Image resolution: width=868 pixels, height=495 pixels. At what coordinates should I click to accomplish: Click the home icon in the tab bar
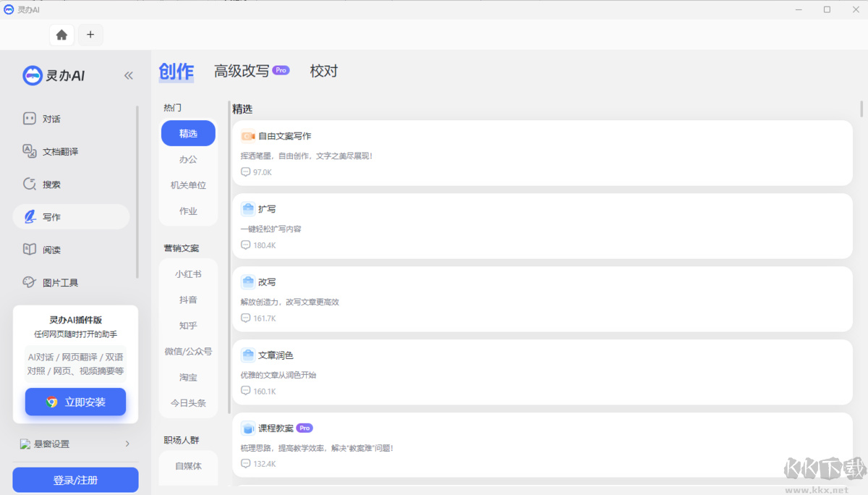pos(61,34)
